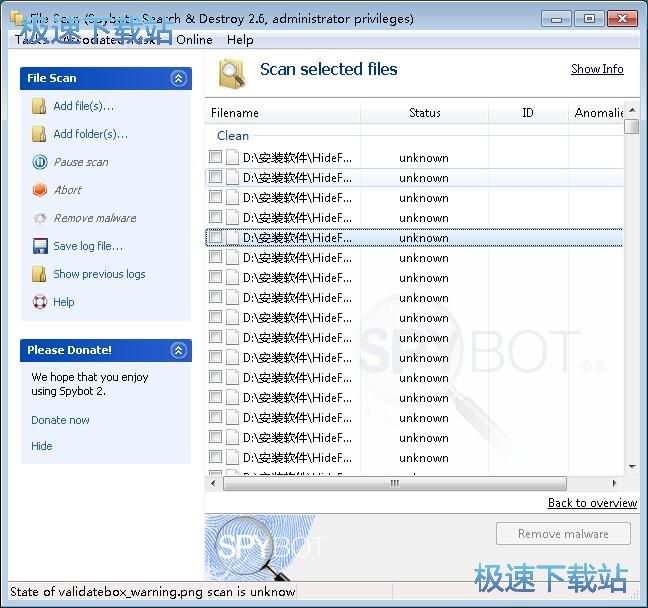The image size is (648, 608).
Task: Click the Add folder(s) folder icon
Action: [39, 134]
